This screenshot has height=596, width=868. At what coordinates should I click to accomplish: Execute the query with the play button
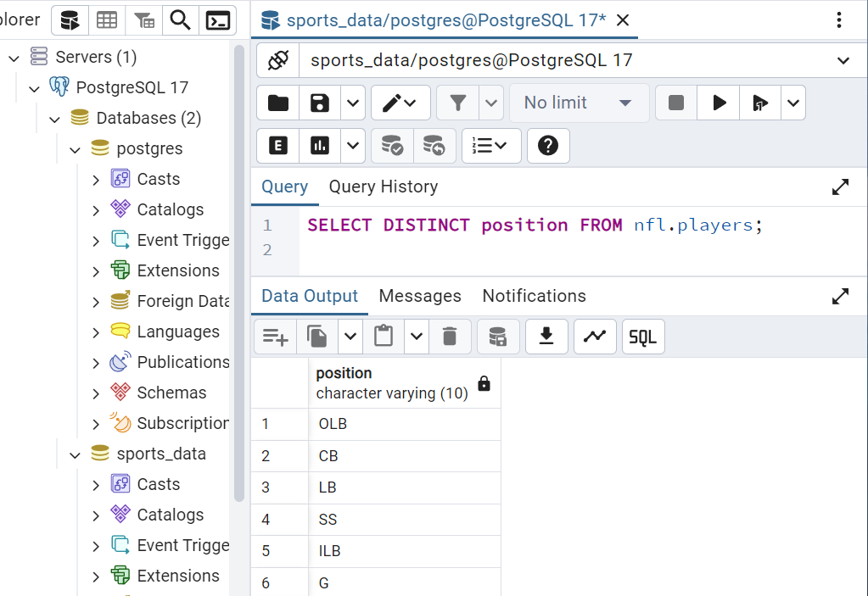click(719, 103)
